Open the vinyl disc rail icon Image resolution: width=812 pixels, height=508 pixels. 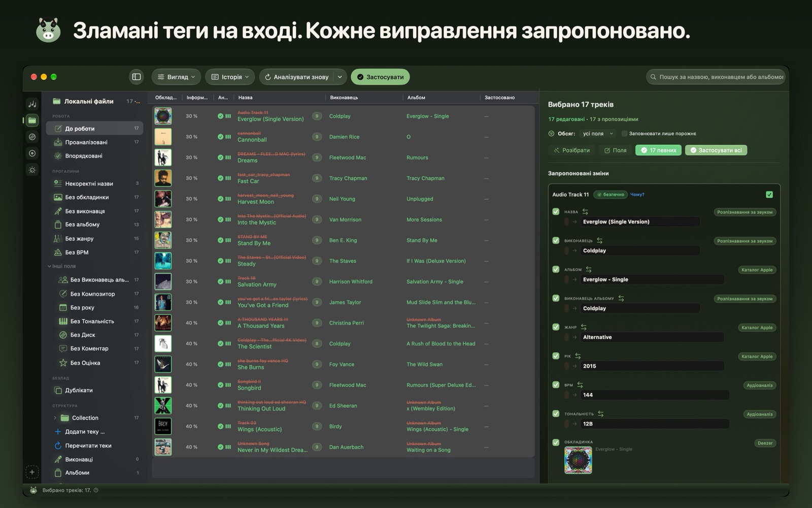point(32,137)
